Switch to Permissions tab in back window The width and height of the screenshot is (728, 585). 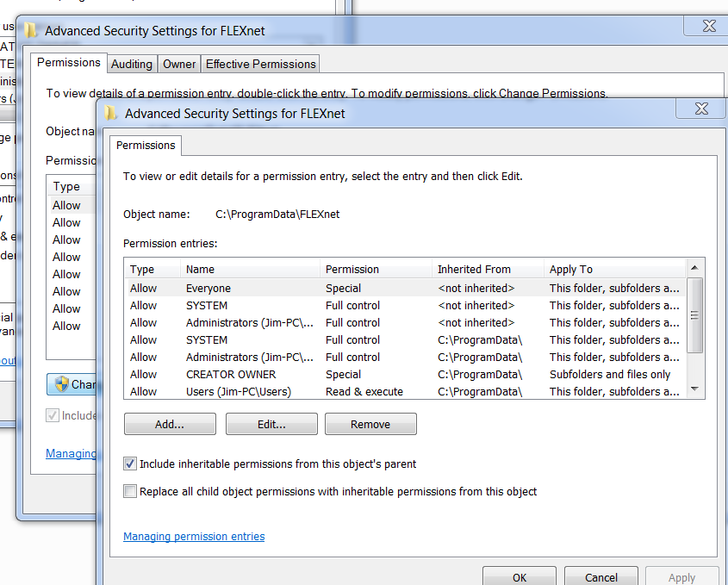click(69, 63)
